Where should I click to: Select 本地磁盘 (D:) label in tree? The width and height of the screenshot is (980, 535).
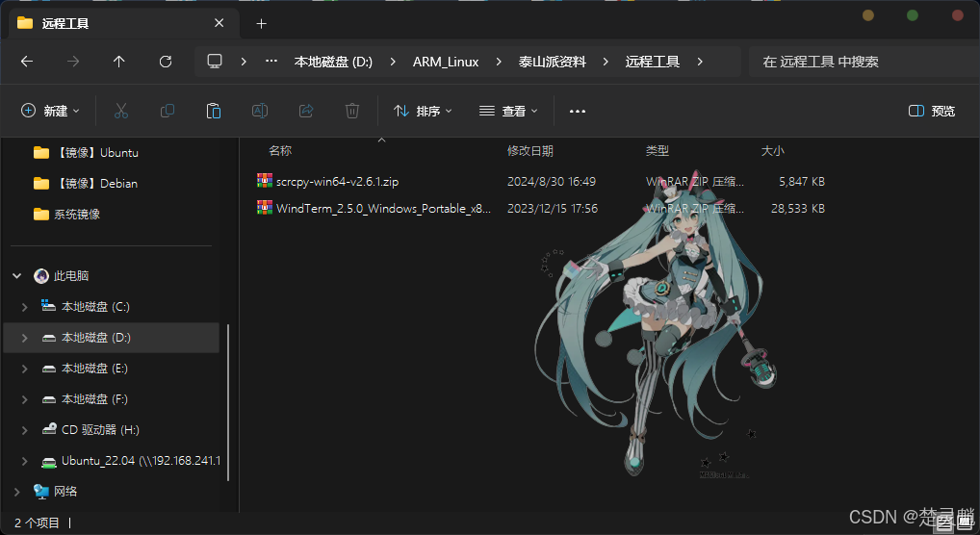click(95, 338)
